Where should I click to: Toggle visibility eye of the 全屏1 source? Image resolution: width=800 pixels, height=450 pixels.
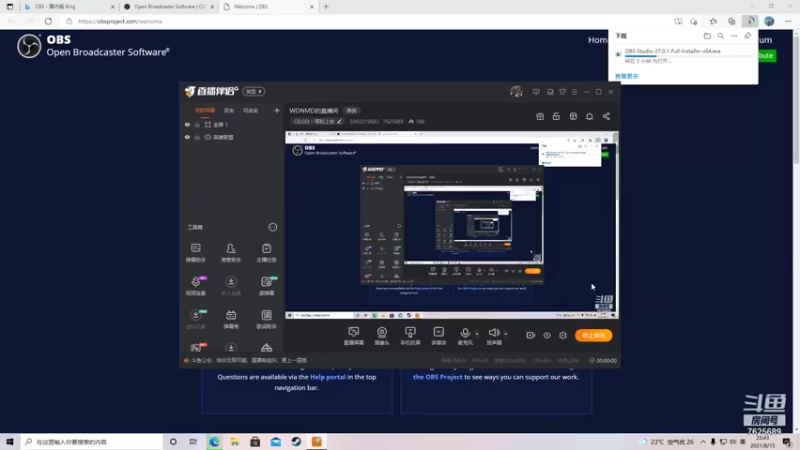tap(187, 124)
